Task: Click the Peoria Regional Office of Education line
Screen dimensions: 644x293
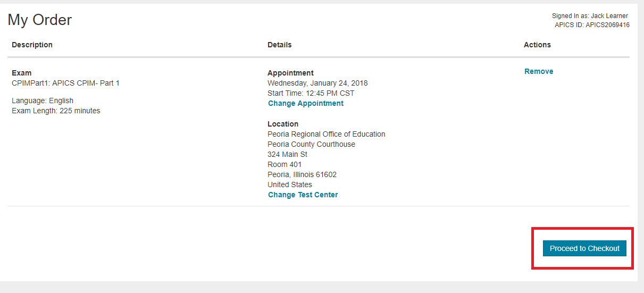Action: pos(327,134)
